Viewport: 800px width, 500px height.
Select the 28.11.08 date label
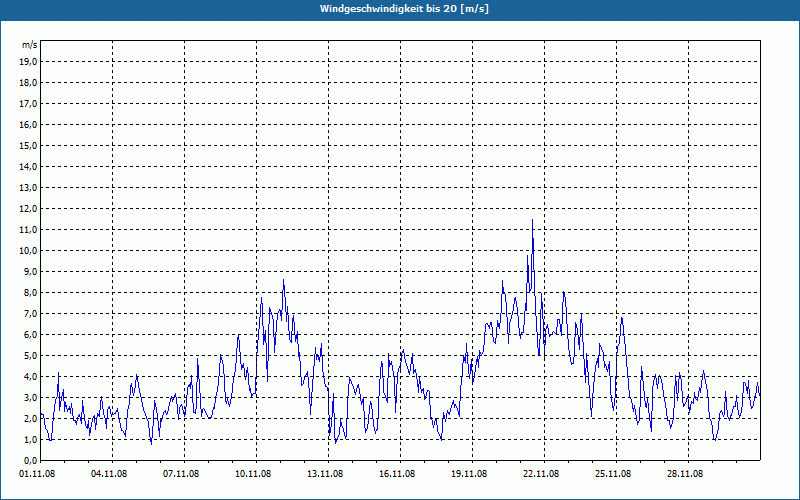(x=684, y=474)
